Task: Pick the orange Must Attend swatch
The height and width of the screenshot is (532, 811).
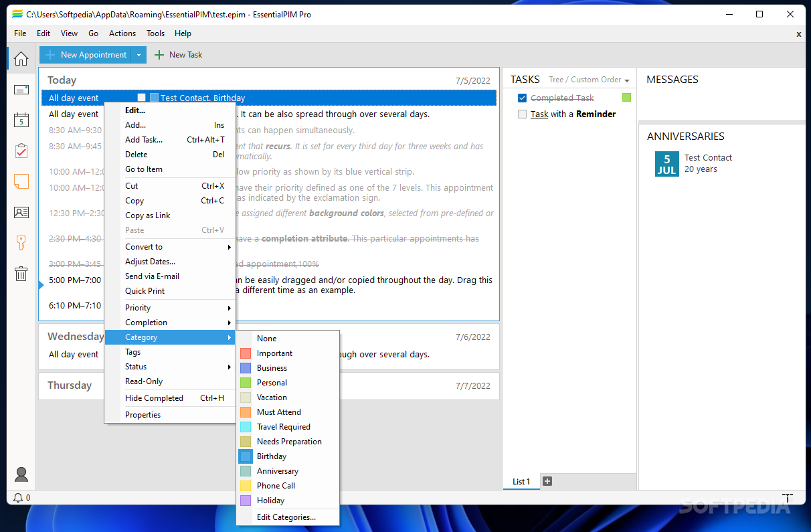Action: tap(246, 412)
